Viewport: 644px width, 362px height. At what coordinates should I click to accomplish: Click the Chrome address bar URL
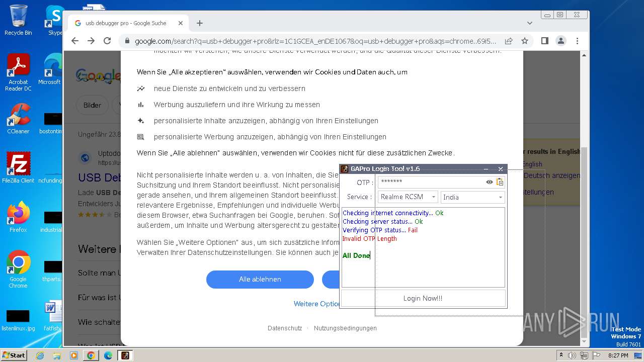point(315,41)
